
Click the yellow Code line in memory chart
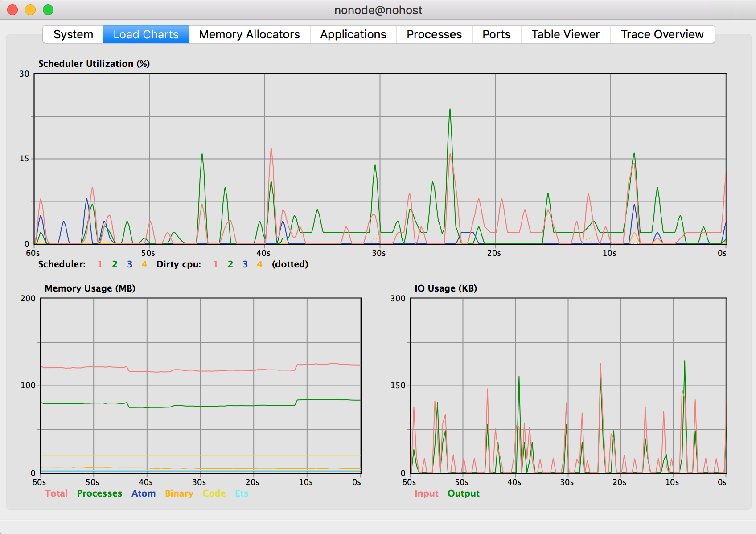(x=201, y=456)
